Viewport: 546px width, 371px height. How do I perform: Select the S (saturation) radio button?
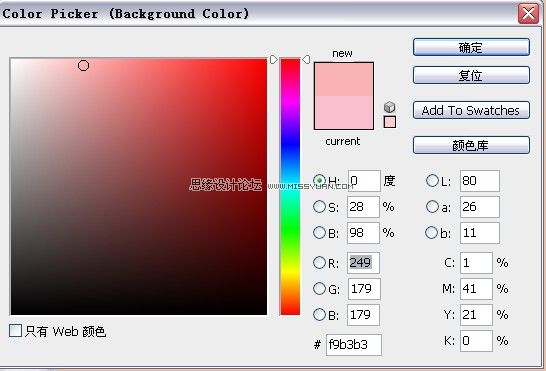[319, 207]
